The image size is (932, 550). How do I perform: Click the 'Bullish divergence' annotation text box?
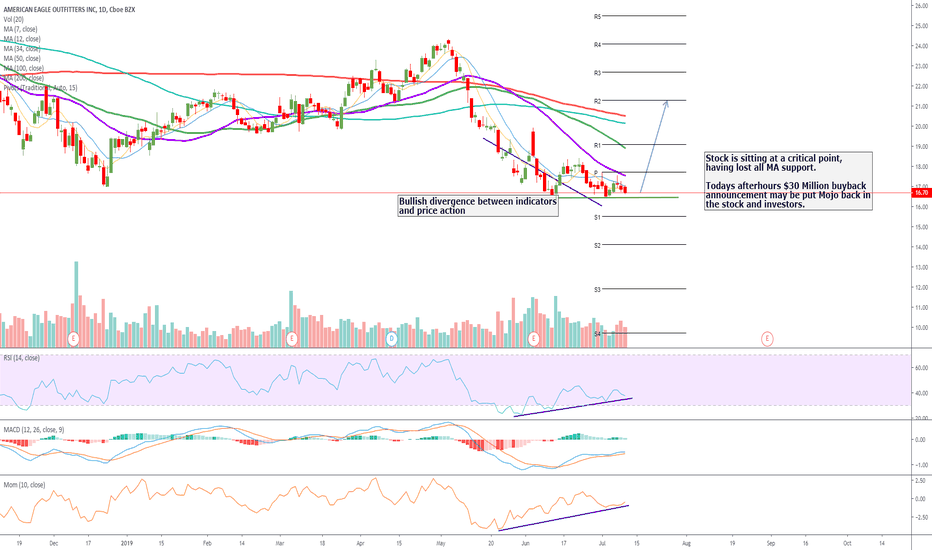click(478, 206)
